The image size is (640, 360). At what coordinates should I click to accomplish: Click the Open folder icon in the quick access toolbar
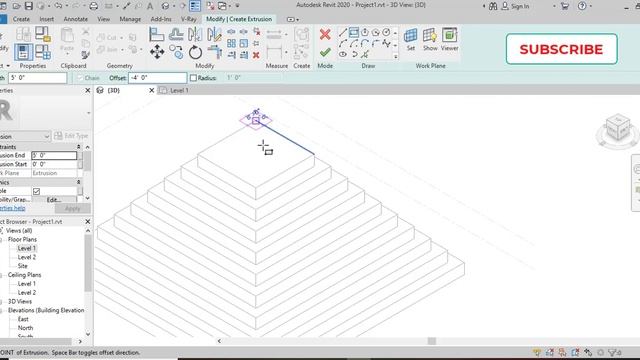pos(17,6)
